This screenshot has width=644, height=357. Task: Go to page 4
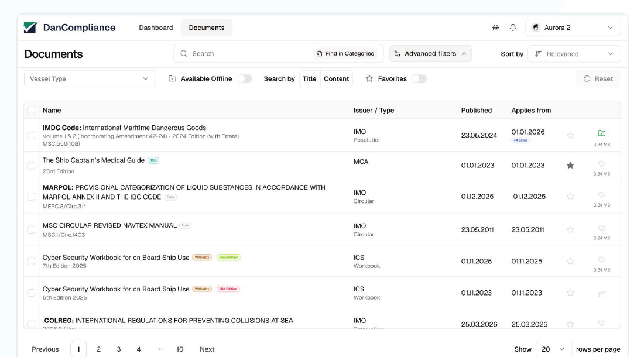tap(139, 349)
